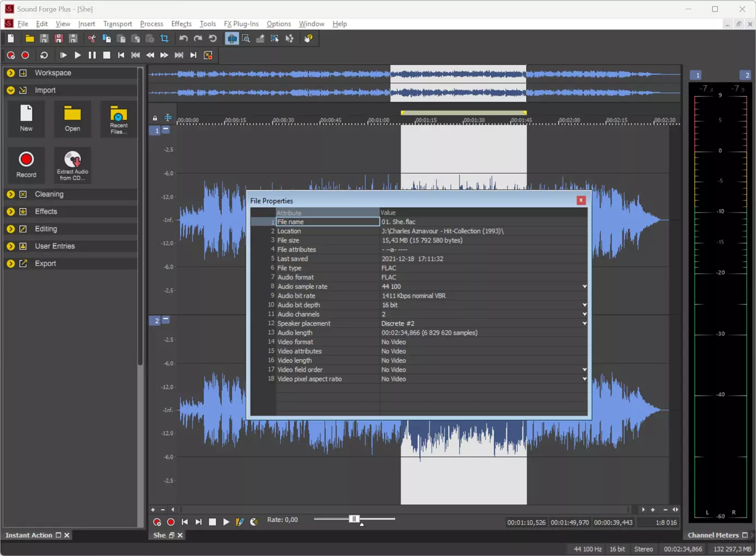Click the Open folder in the Import panel
The height and width of the screenshot is (556, 756).
tap(72, 118)
